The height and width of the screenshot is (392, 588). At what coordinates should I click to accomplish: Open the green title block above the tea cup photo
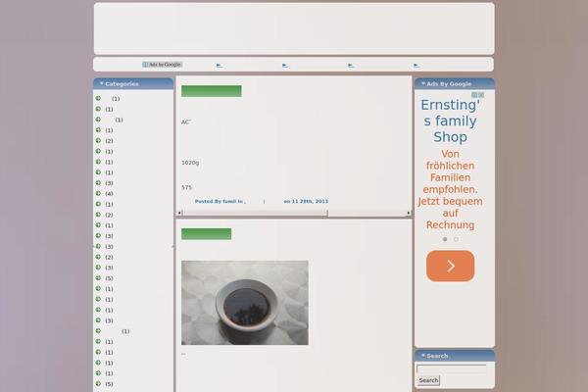coord(206,233)
